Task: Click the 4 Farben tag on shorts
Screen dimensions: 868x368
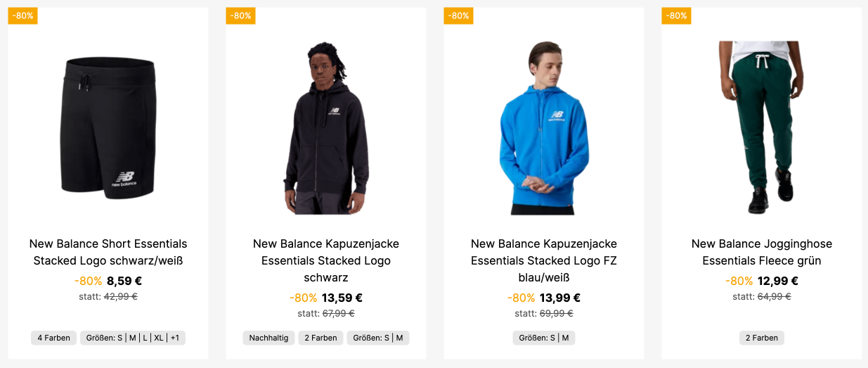Action: (53, 338)
